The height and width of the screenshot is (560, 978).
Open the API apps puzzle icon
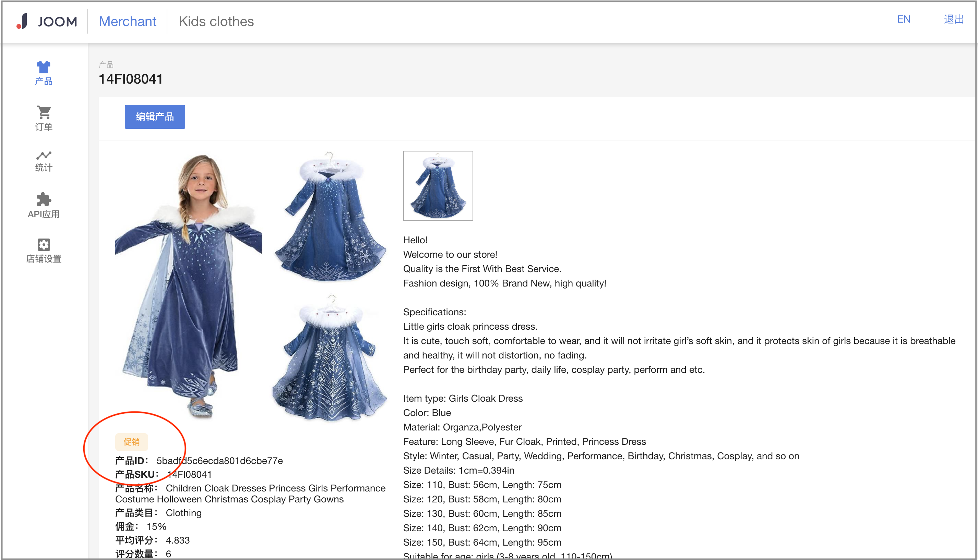[x=44, y=199]
